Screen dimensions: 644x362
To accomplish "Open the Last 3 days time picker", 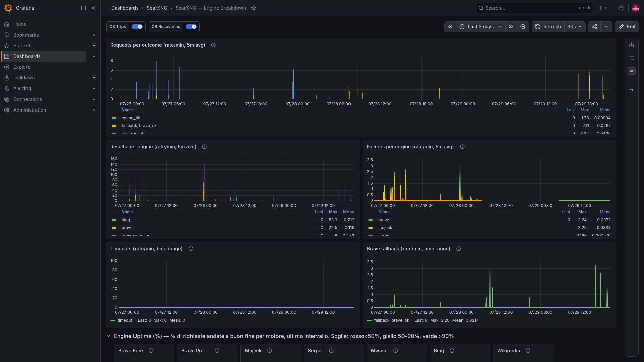I will tap(480, 27).
